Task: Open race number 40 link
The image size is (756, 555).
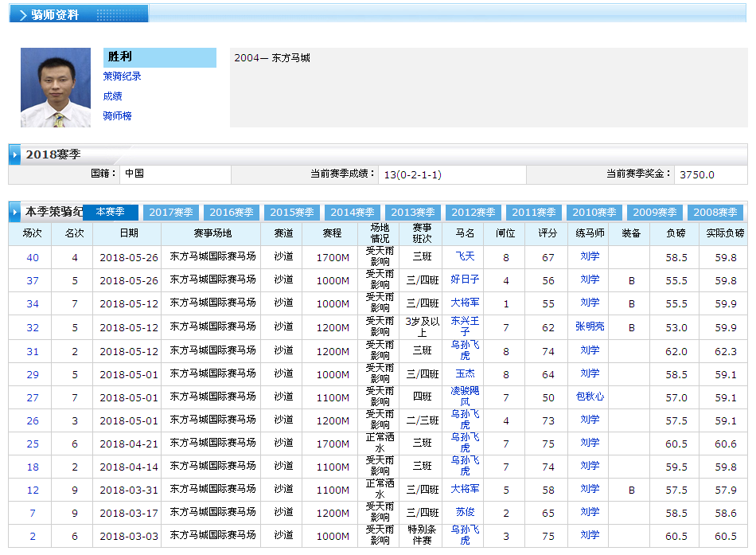Action: point(33,257)
